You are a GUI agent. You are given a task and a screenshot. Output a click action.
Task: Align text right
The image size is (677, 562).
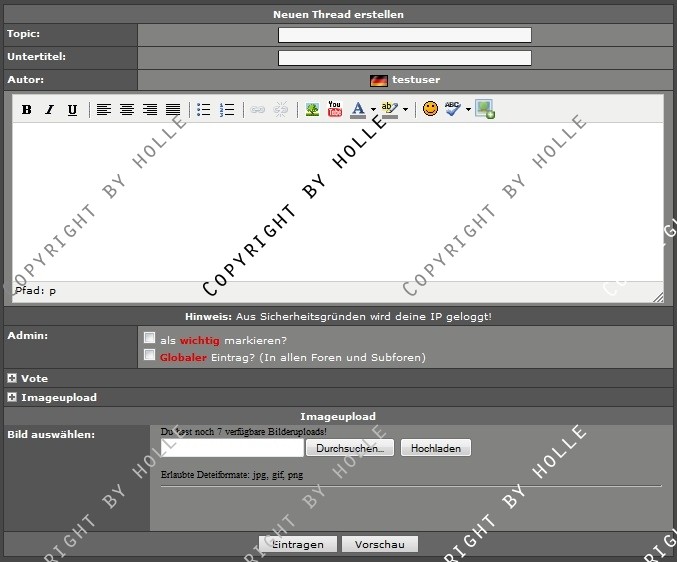click(150, 110)
